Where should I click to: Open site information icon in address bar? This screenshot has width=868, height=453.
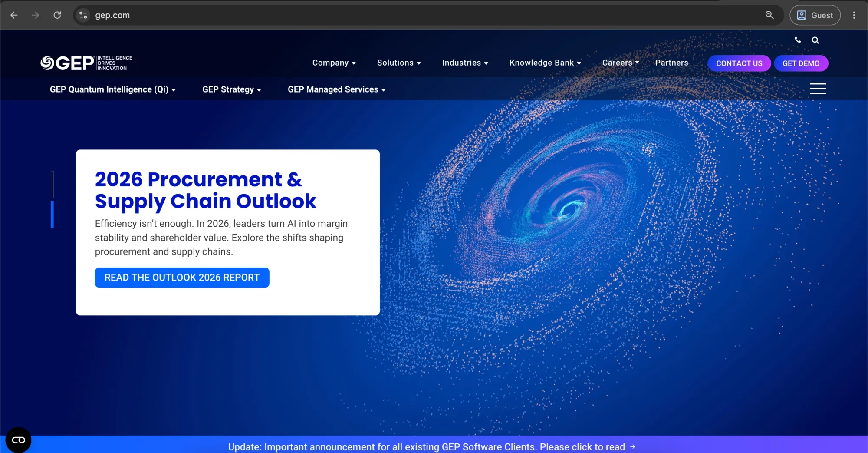pyautogui.click(x=83, y=15)
